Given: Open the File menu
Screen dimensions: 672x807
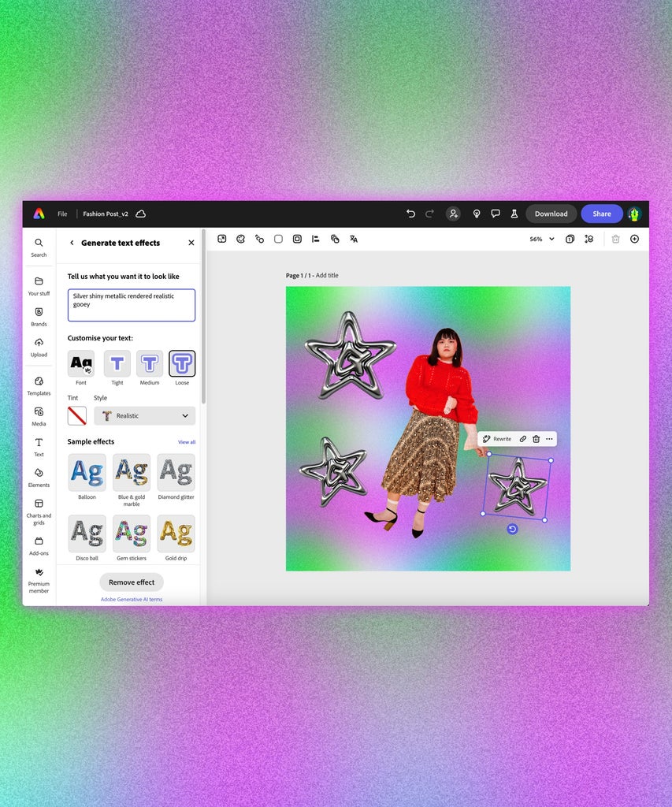Looking at the screenshot, I should [x=62, y=214].
